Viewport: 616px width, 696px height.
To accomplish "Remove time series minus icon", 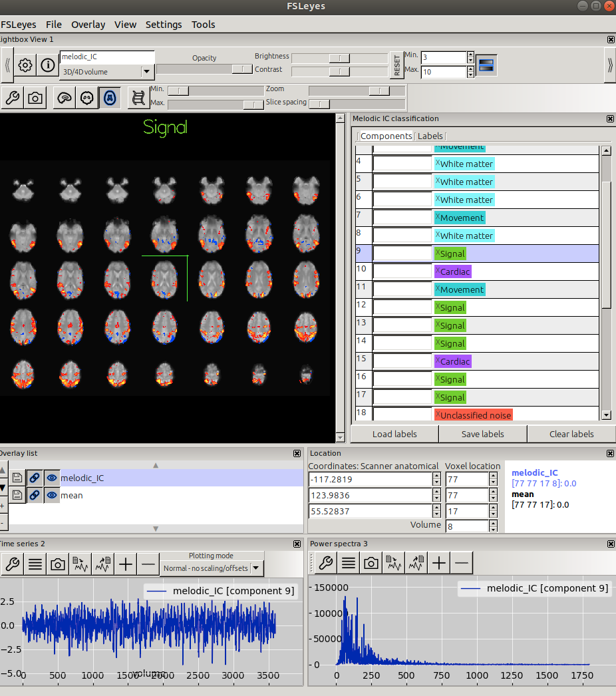I will tap(148, 564).
